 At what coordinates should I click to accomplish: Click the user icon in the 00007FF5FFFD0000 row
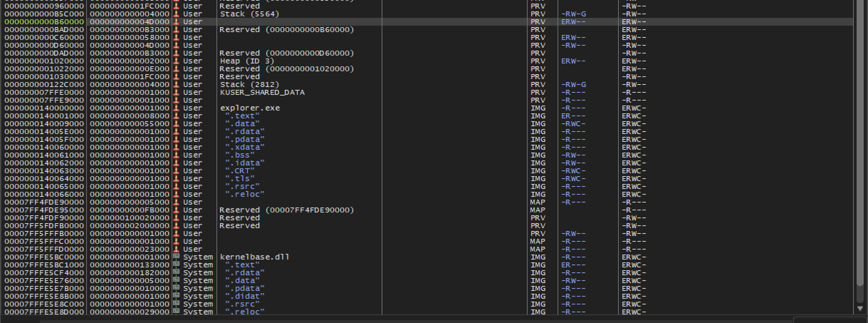[176, 249]
